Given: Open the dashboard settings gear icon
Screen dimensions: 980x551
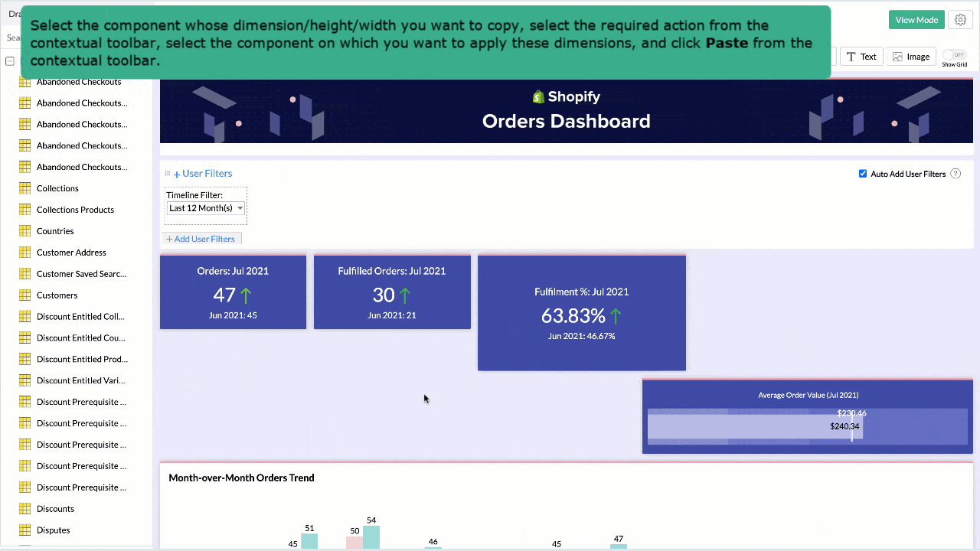Looking at the screenshot, I should point(960,20).
